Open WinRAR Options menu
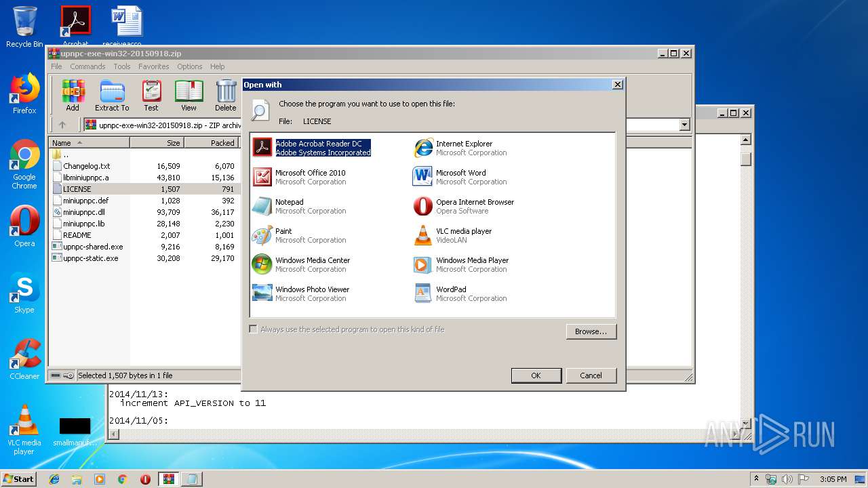Image resolution: width=868 pixels, height=488 pixels. click(190, 66)
